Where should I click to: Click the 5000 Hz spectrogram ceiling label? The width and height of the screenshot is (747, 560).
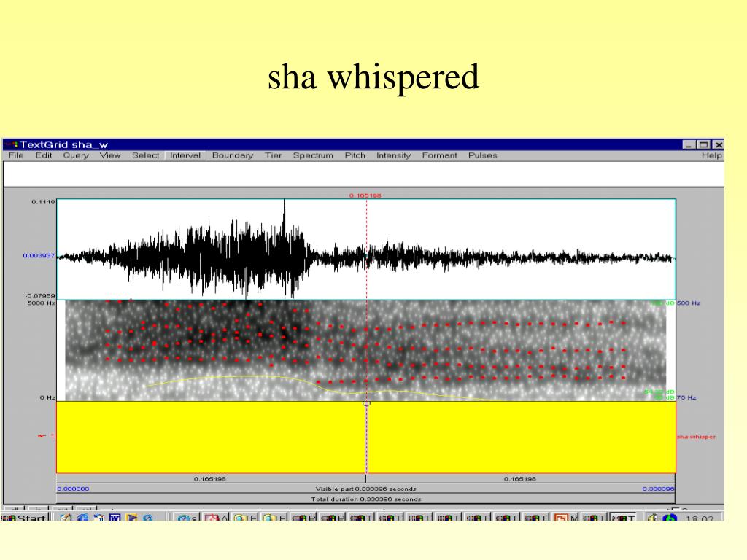coord(42,303)
